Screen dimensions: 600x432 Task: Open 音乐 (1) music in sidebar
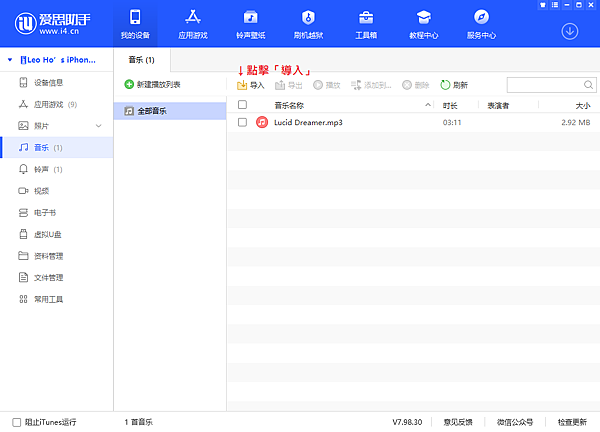pos(56,148)
